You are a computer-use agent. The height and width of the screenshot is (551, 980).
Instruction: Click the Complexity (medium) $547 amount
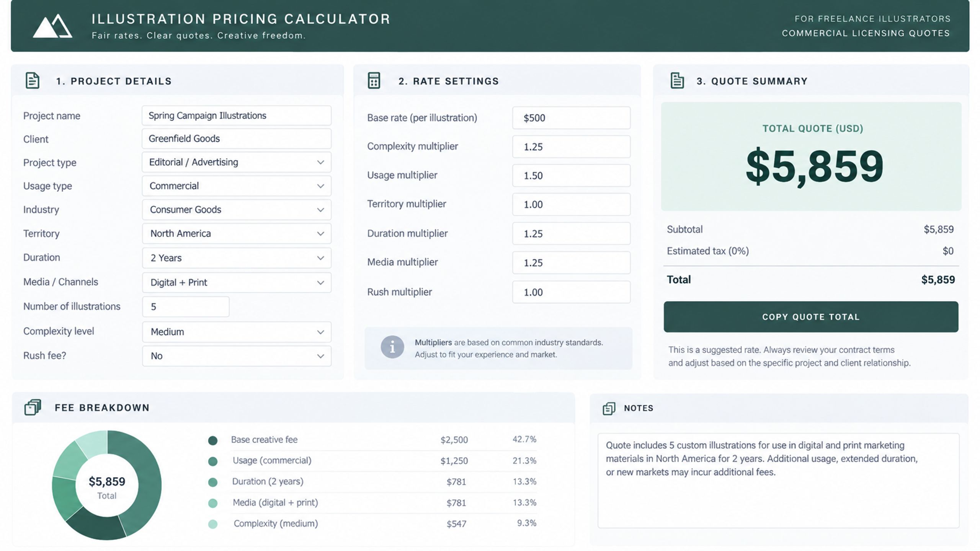coord(456,524)
